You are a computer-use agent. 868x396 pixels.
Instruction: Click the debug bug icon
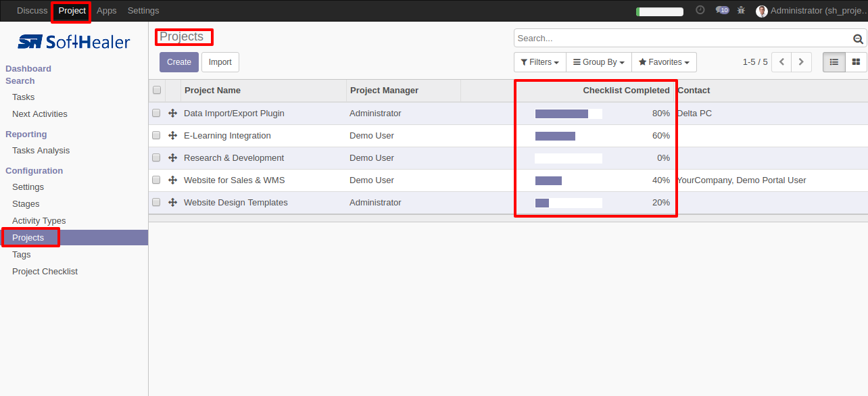click(741, 10)
